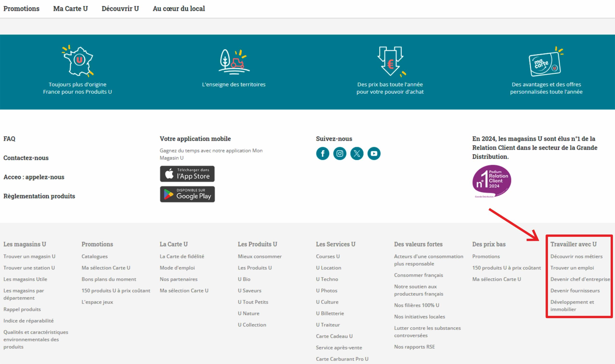The height and width of the screenshot is (364, 615).
Task: Open Les magasins Utile link
Action: point(25,279)
